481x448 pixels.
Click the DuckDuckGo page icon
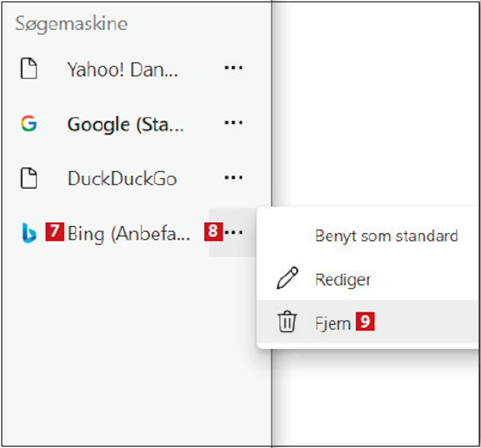tap(29, 178)
